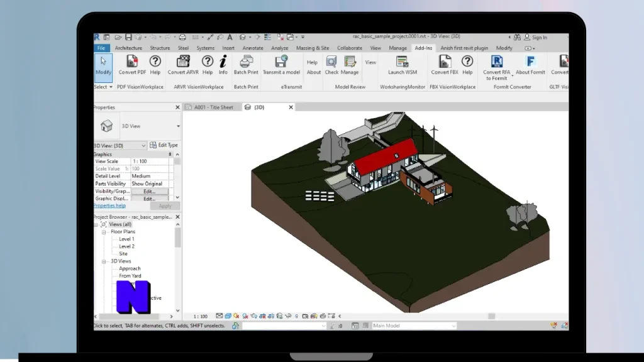Open the Main Model design options dropdown
Image resolution: width=644 pixels, height=362 pixels.
click(414, 326)
